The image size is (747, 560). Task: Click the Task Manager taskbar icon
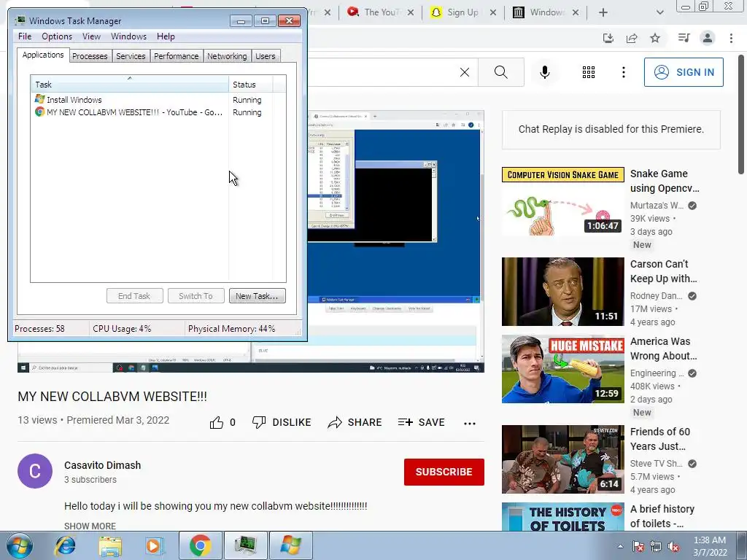coord(245,545)
